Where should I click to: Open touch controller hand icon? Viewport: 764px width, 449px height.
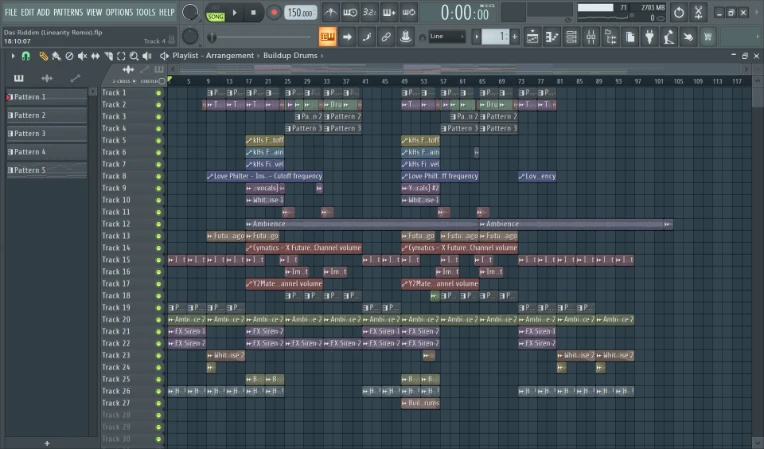pyautogui.click(x=688, y=37)
